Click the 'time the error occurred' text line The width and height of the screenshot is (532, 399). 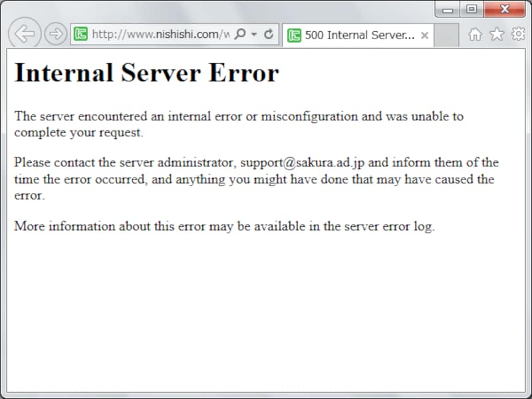pos(254,179)
